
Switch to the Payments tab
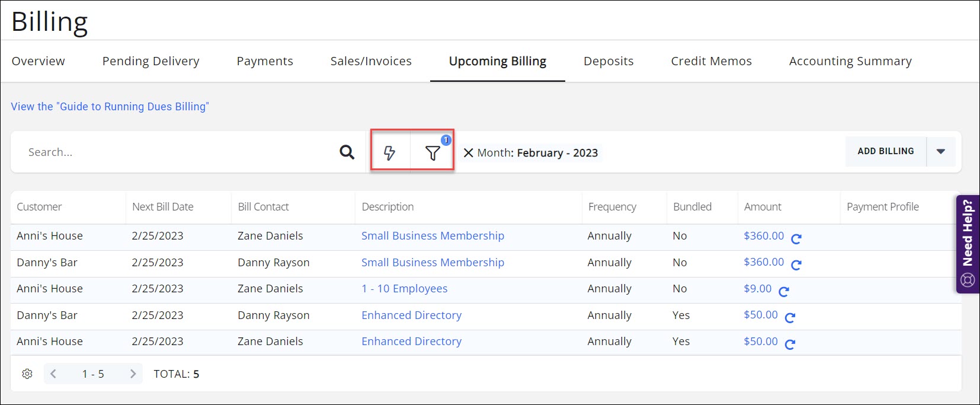tap(265, 61)
